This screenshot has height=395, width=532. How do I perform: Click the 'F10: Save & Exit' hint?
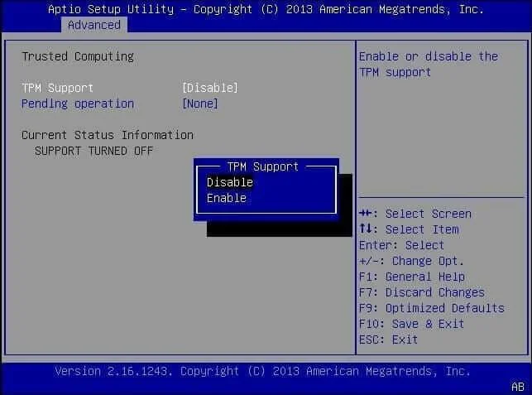(x=411, y=324)
